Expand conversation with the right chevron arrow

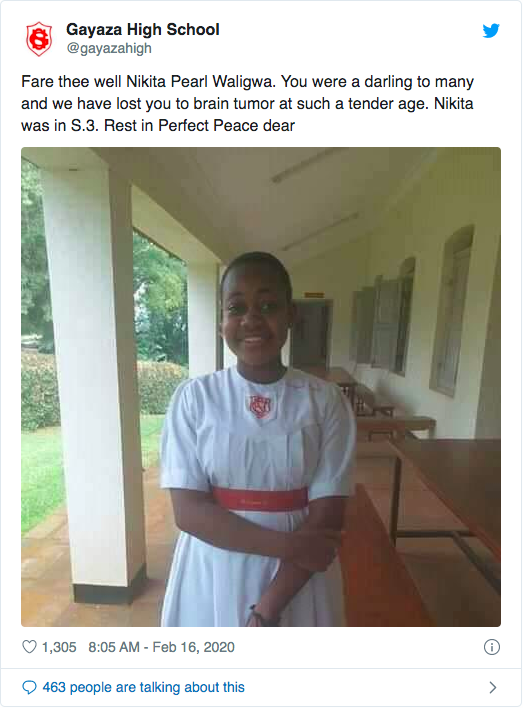493,687
